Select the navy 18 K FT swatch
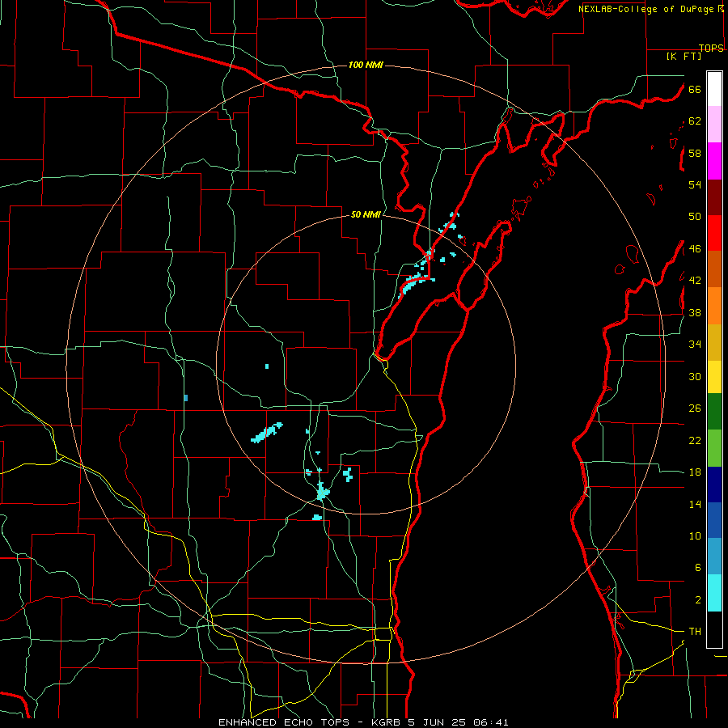Screen dimensions: 728x728 pos(714,485)
